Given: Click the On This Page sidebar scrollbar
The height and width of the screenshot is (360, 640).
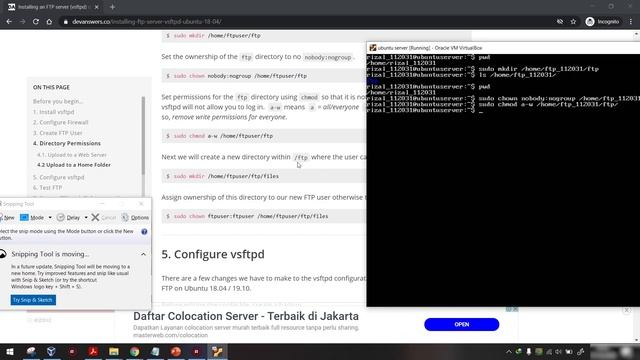Looking at the screenshot, I should (x=143, y=136).
